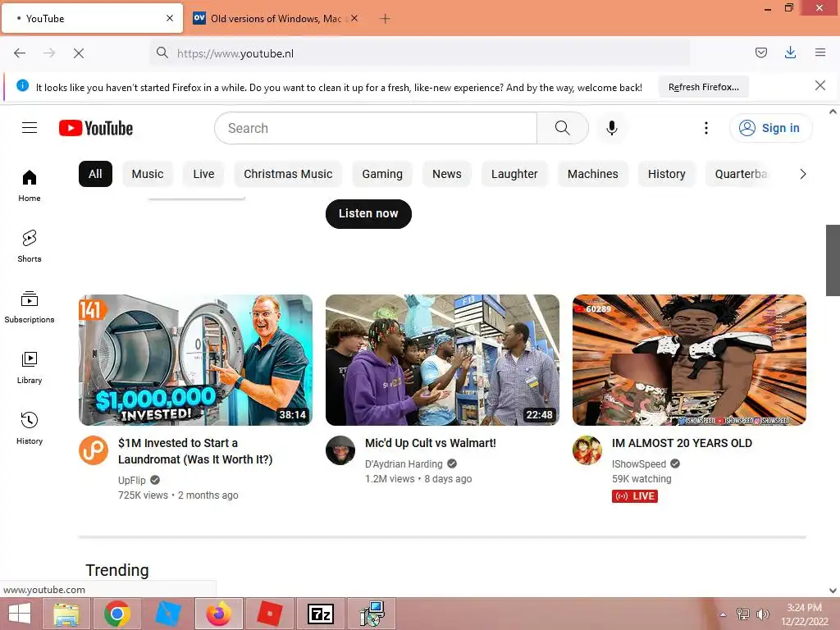Click the YouTube logo
Screen dimensions: 840x630
pyautogui.click(x=96, y=128)
